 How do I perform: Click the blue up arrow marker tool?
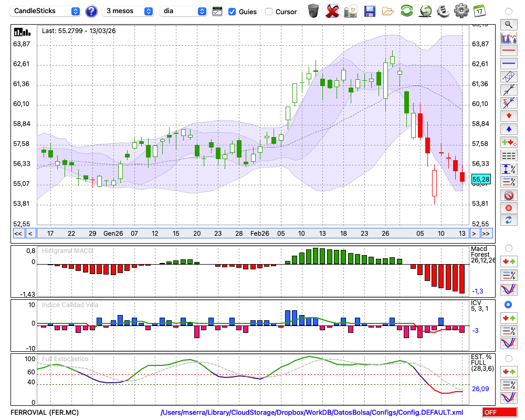click(x=509, y=129)
